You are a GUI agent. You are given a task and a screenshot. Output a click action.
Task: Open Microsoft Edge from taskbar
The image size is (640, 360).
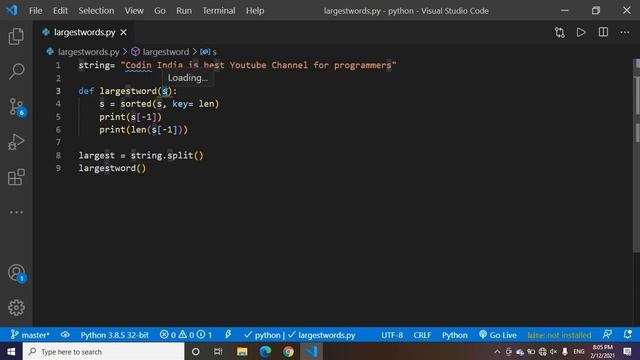[x=265, y=351]
